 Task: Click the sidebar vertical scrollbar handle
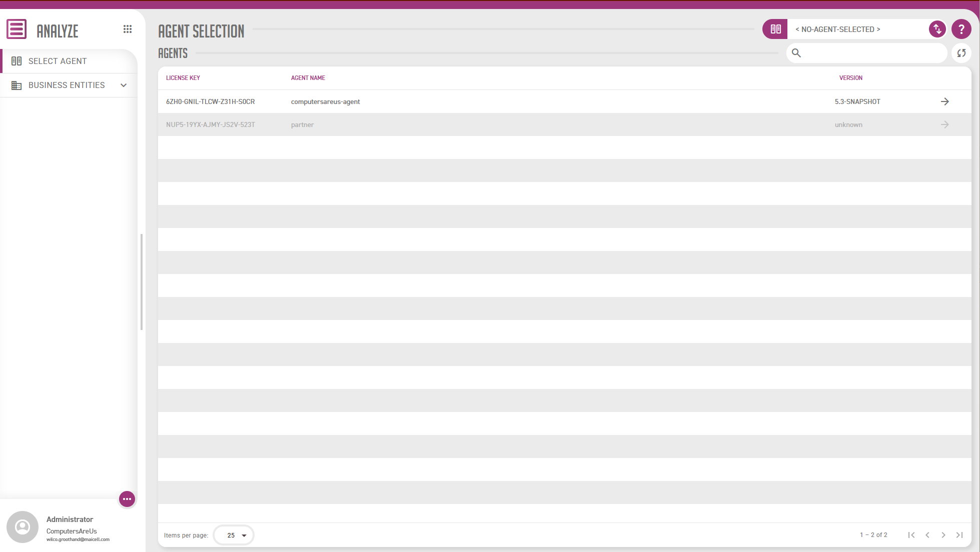tap(142, 282)
